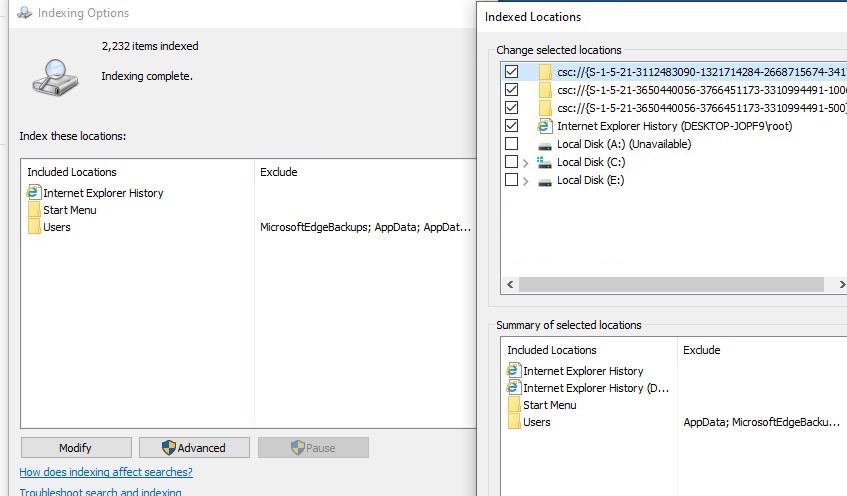Enable the Local Disk (C:) checkbox
847x496 pixels.
pyautogui.click(x=512, y=162)
